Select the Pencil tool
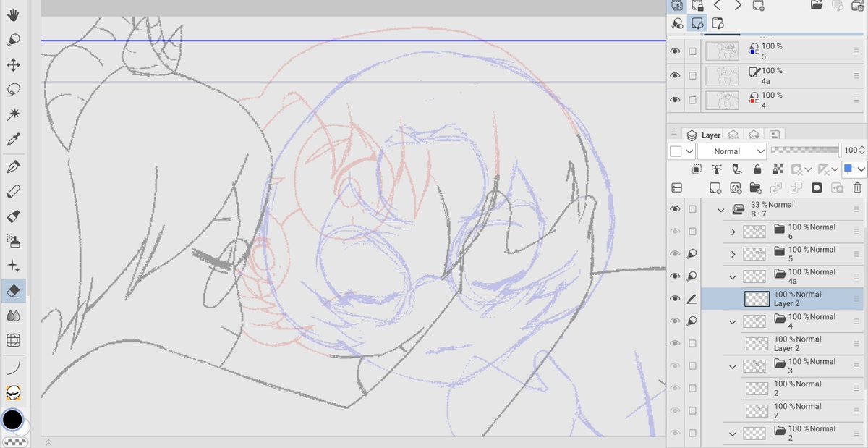 pyautogui.click(x=13, y=192)
